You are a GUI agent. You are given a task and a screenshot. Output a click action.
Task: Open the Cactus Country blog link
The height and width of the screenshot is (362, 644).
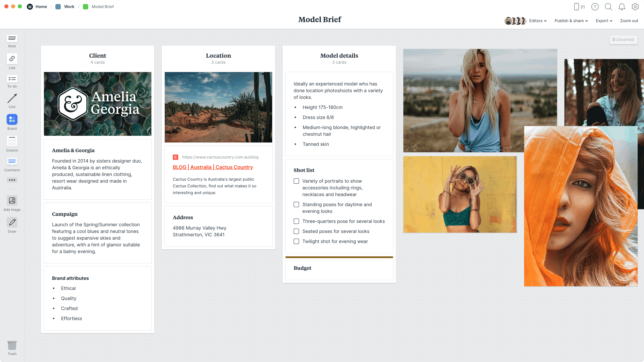pos(213,167)
